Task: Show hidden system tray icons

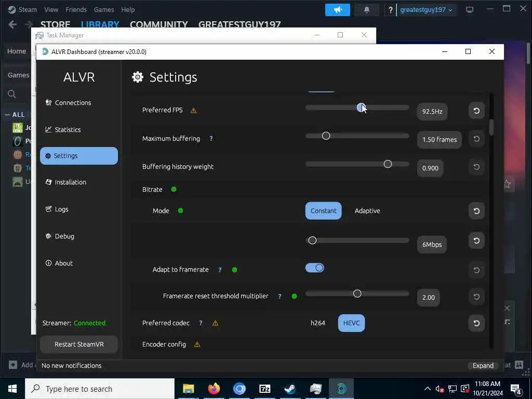Action: click(428, 389)
